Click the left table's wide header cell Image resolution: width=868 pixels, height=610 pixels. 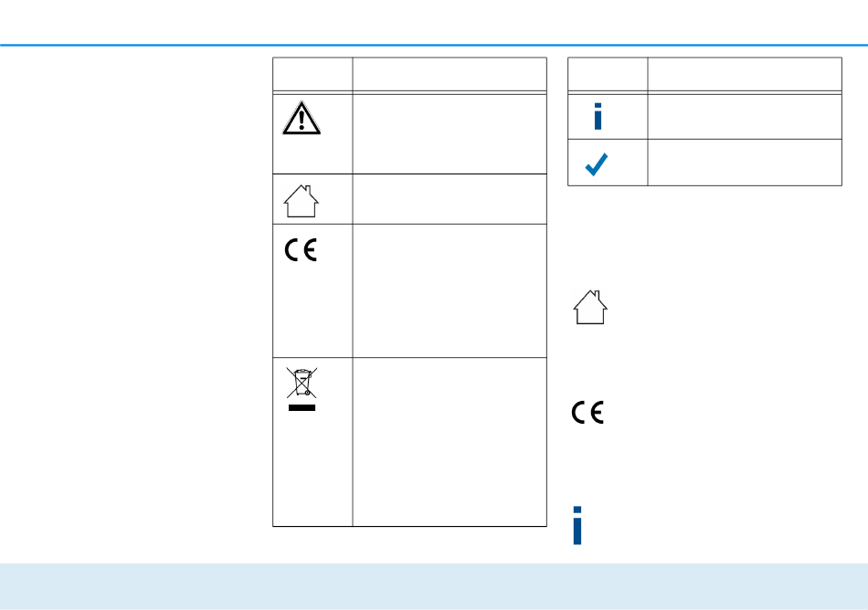click(450, 74)
